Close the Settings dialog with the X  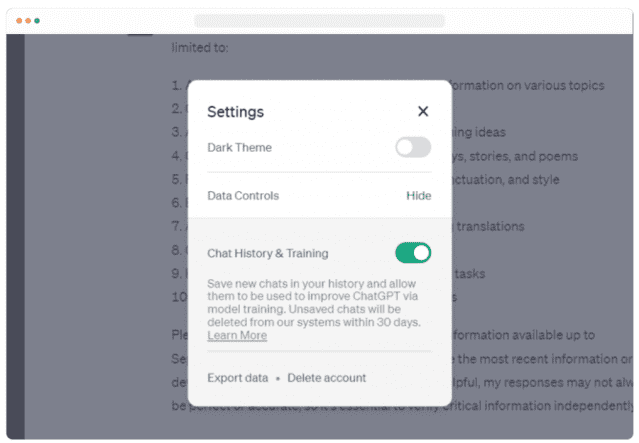point(423,111)
